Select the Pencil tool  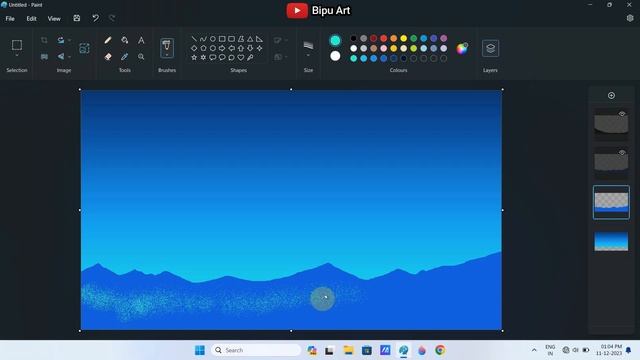(x=108, y=40)
